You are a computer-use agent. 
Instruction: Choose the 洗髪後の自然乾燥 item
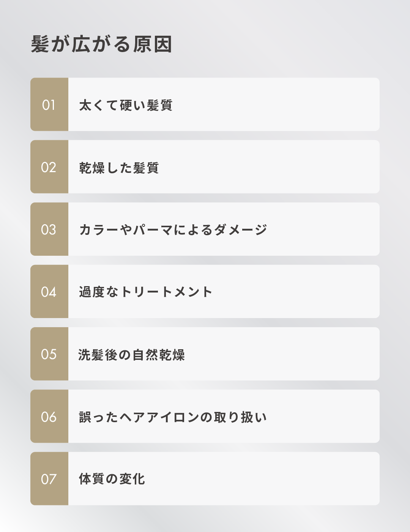(x=131, y=355)
